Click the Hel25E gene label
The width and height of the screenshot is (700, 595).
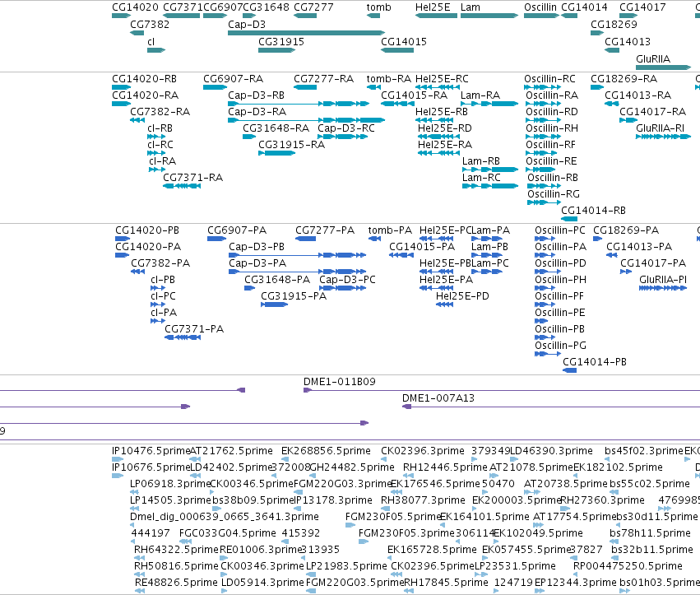(433, 7)
